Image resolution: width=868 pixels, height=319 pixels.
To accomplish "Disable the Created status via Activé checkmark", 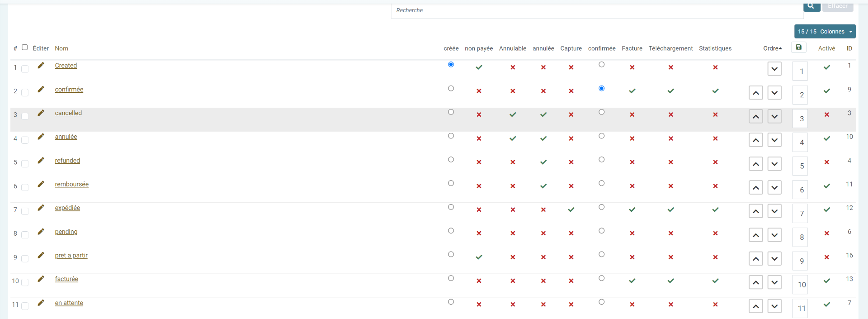I will coord(826,67).
